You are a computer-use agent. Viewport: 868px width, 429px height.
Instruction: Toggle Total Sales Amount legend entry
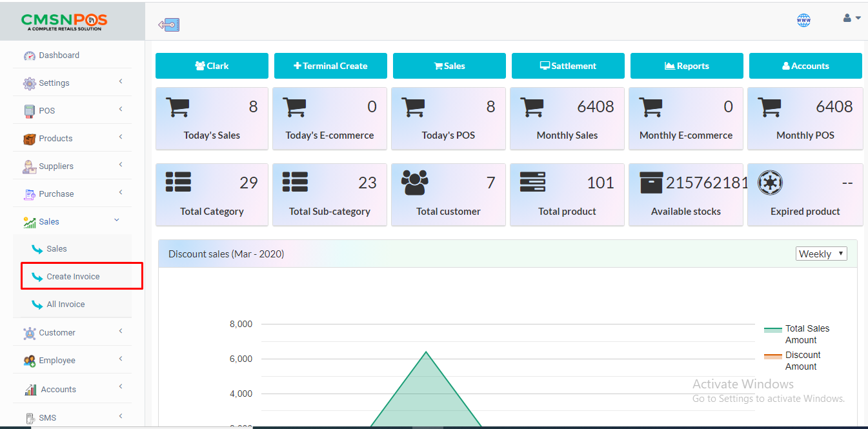tap(797, 334)
